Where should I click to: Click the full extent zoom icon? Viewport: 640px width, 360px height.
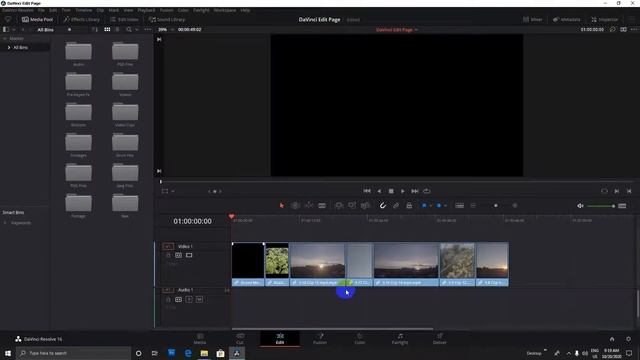pos(460,205)
